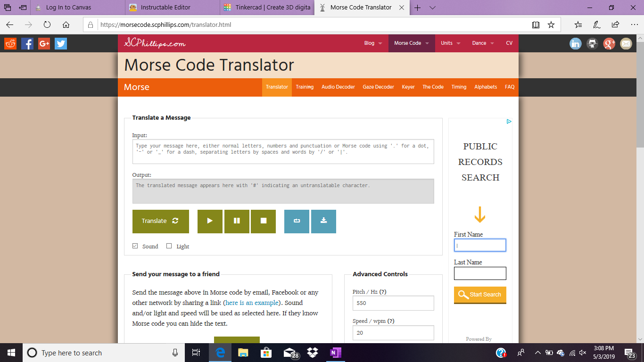Open the 'here is an example' link
Viewport: 644px width, 362px height.
coord(251,303)
